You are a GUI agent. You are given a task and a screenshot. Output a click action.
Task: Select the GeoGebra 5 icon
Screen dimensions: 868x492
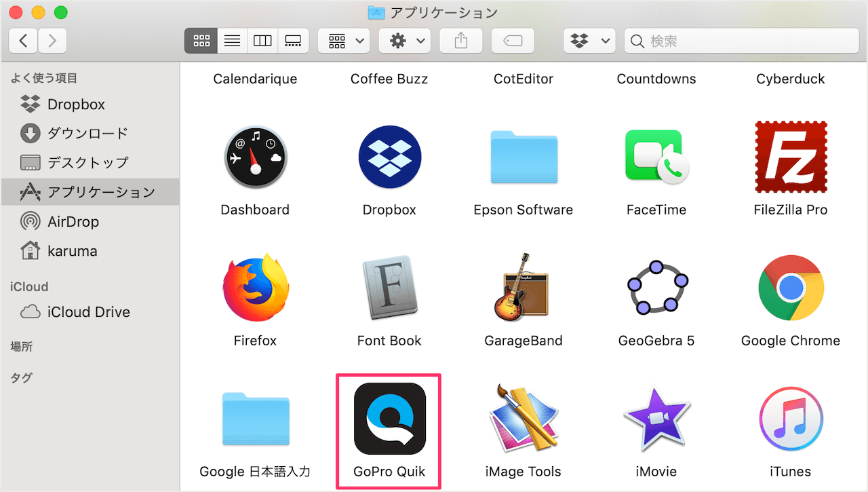(x=656, y=286)
